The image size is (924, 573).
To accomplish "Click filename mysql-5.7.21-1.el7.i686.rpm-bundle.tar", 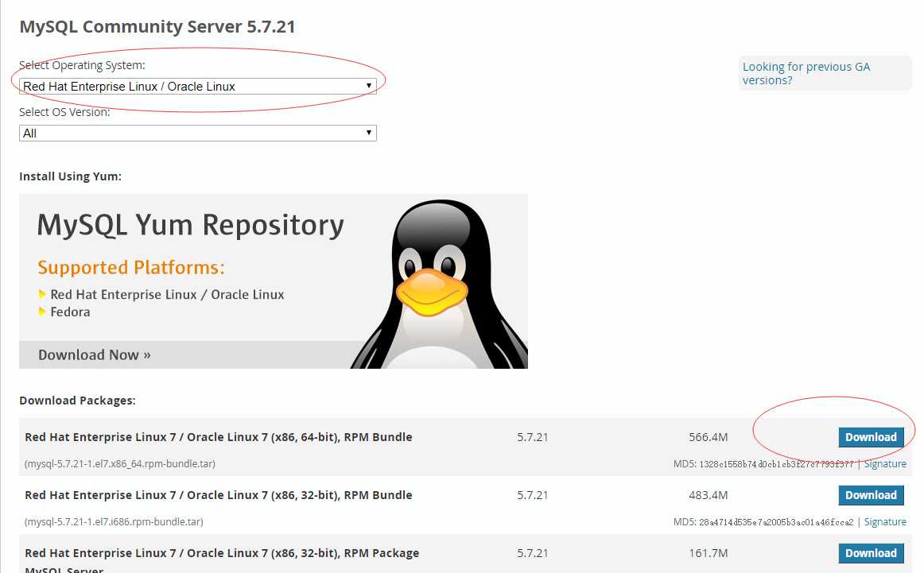I will coord(114,522).
